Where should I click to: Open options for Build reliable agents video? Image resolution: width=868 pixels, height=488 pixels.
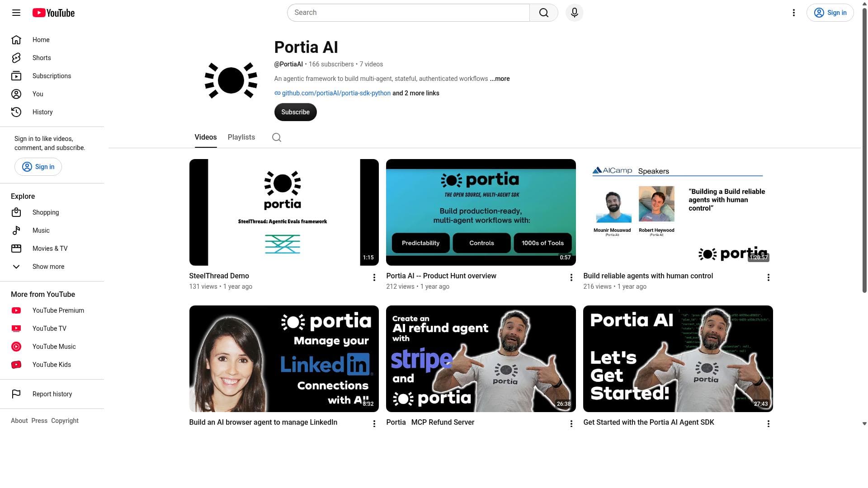pyautogui.click(x=768, y=277)
